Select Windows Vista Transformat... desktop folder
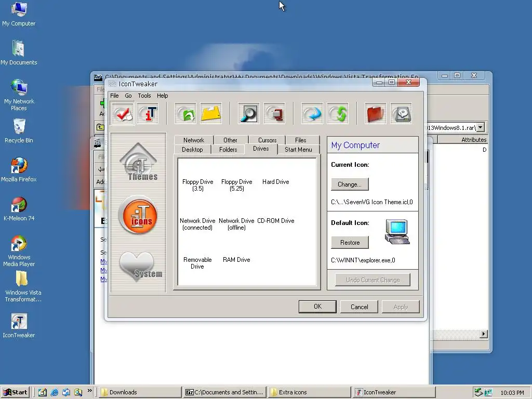This screenshot has height=399, width=532. coord(23,287)
